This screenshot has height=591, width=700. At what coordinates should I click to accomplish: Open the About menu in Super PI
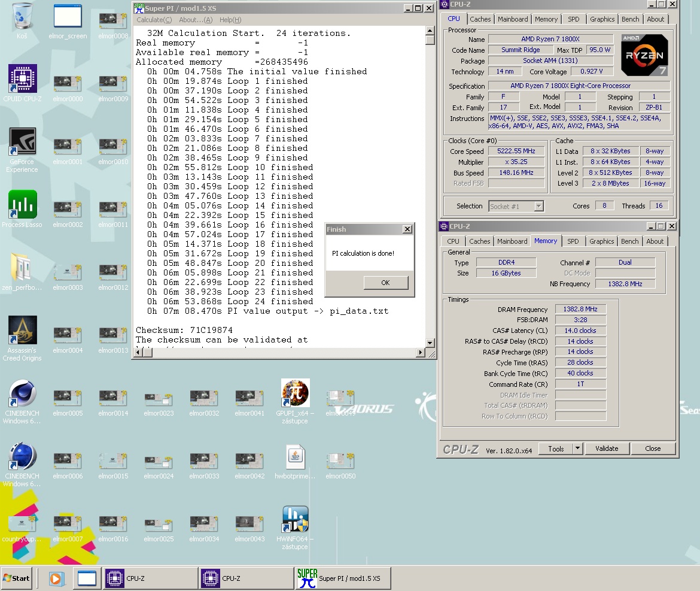(x=196, y=20)
